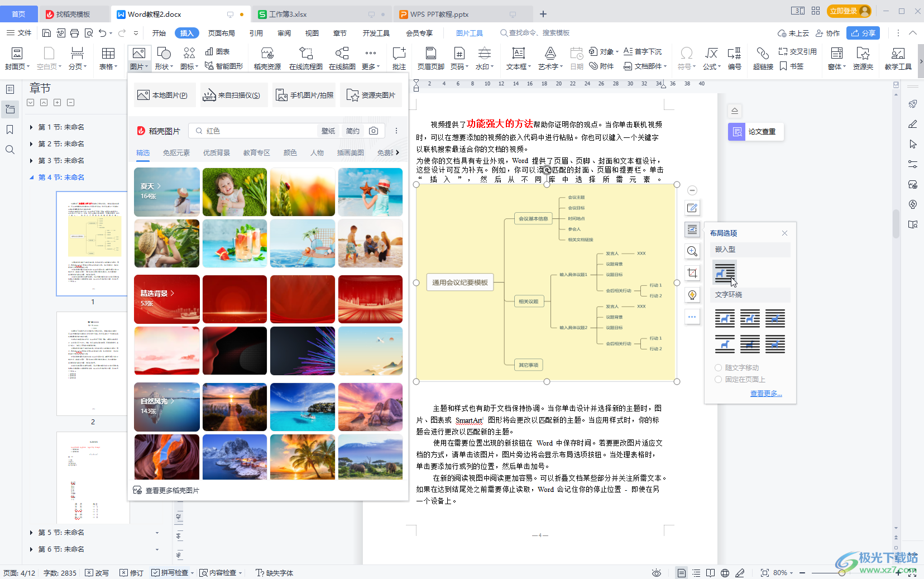Insert a text box (文本框)
Image resolution: width=924 pixels, height=579 pixels.
(x=519, y=59)
